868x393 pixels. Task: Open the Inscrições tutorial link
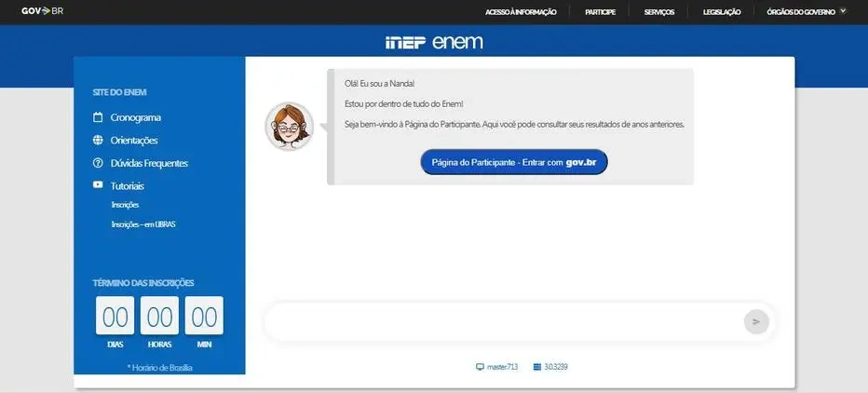coord(125,205)
